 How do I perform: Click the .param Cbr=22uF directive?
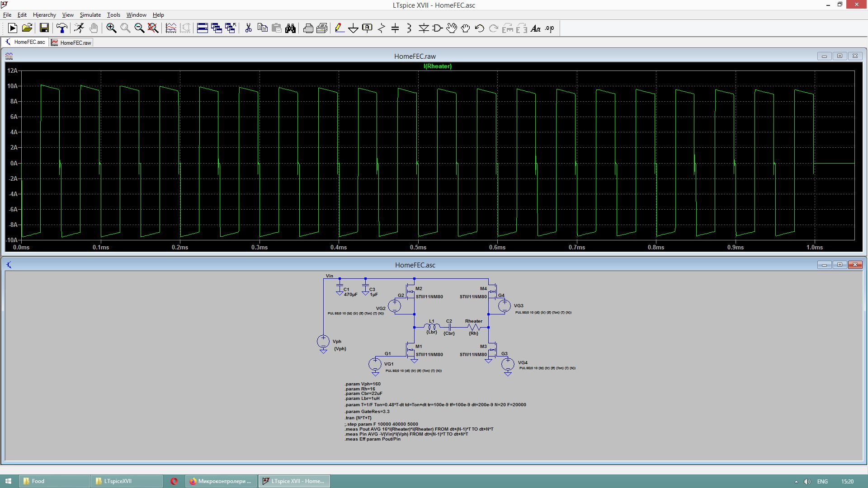coord(363,394)
